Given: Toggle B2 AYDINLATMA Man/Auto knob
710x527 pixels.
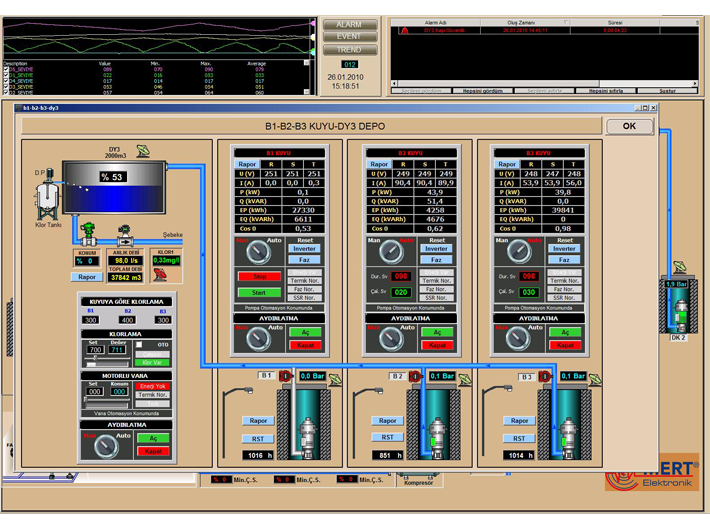Looking at the screenshot, I should [391, 339].
